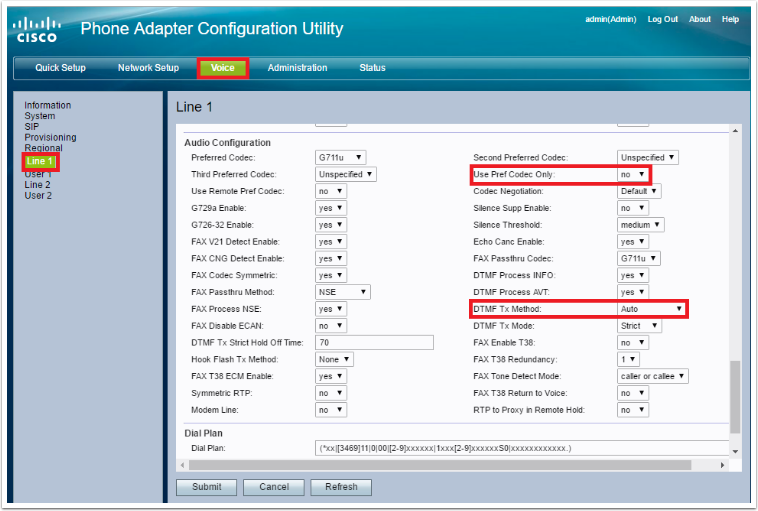Click the Submit button
758x511 pixels.
point(206,487)
